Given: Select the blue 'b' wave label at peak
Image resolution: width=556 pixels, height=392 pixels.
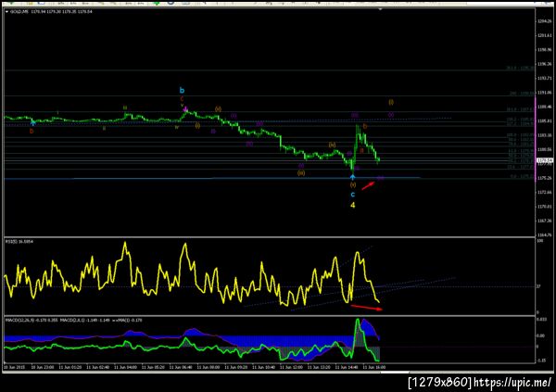Looking at the screenshot, I should pos(182,90).
